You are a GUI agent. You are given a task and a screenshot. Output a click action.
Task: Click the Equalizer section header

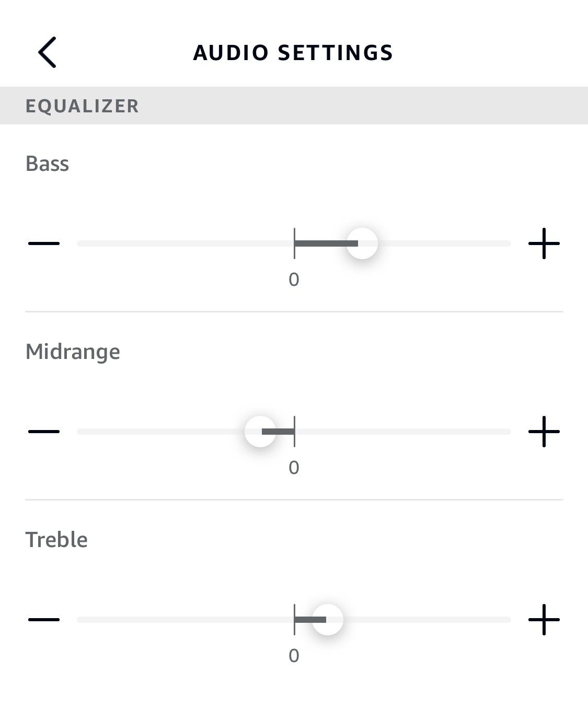(82, 106)
